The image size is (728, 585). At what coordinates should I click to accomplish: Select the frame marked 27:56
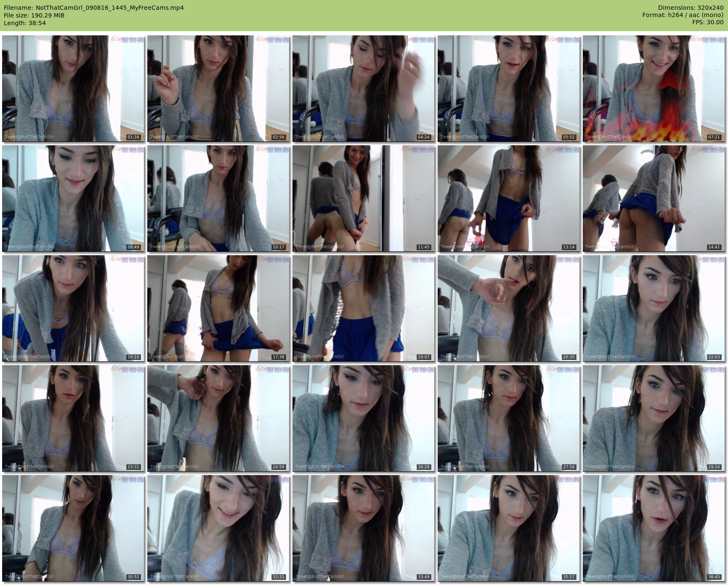pyautogui.click(x=509, y=418)
